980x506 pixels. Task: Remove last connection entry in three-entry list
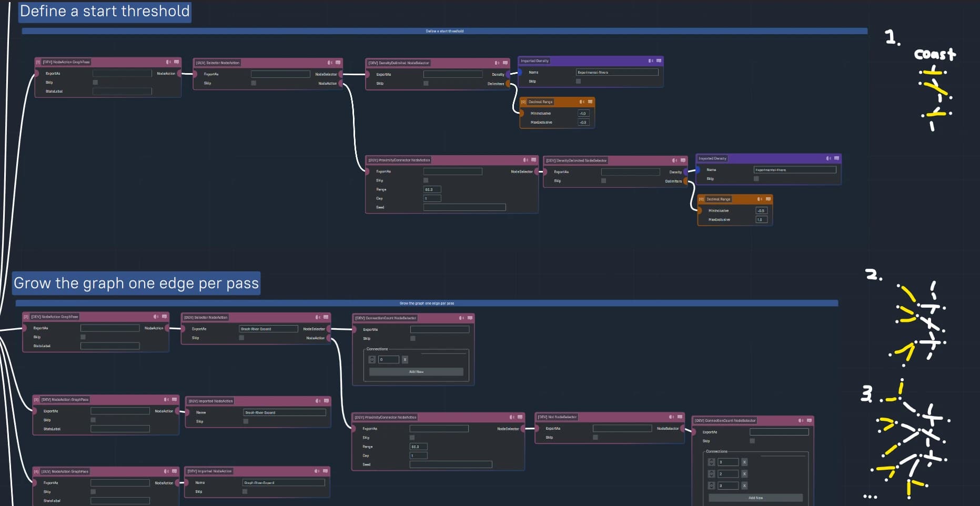(744, 485)
